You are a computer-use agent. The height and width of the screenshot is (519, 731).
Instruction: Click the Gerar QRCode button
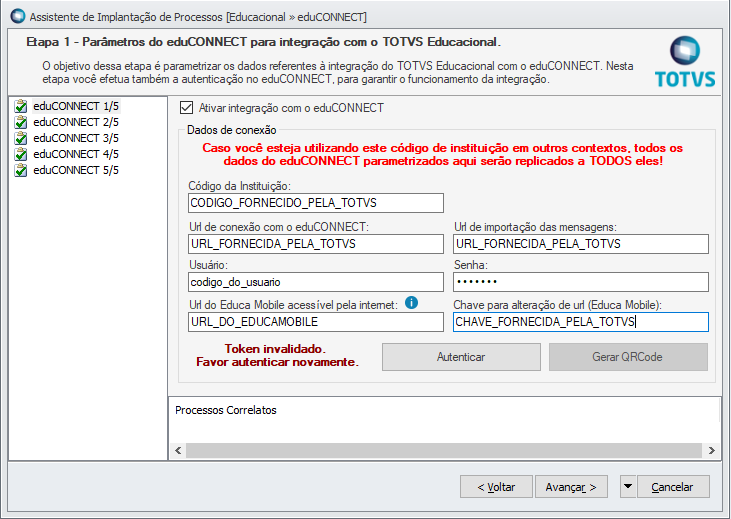(x=628, y=357)
